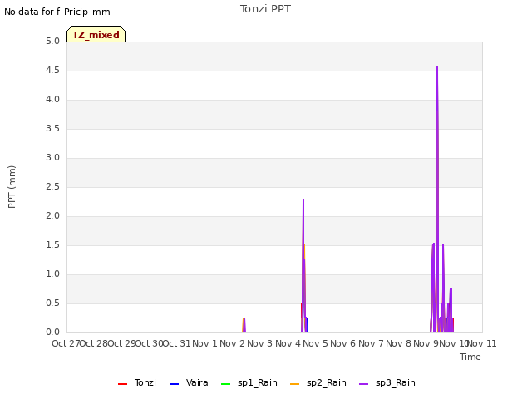This screenshot has height=399, width=532.
Task: Click the green sp1_Rain legend swatch
Action: click(x=225, y=384)
